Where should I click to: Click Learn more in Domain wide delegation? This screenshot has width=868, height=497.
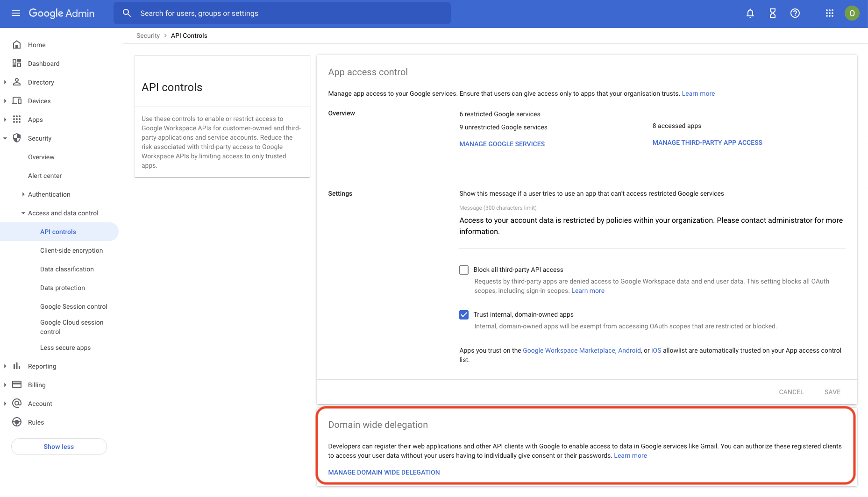pos(630,455)
